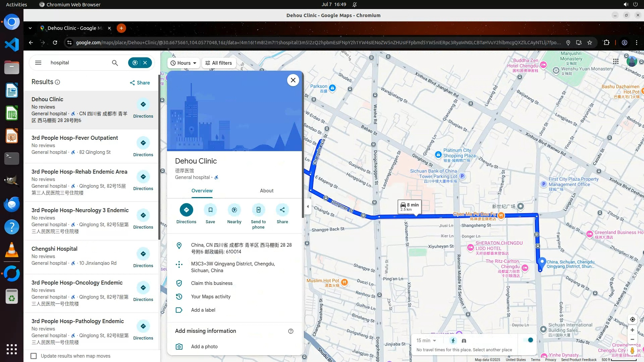Open the Hours filter dropdown
This screenshot has width=644, height=362.
(x=183, y=63)
